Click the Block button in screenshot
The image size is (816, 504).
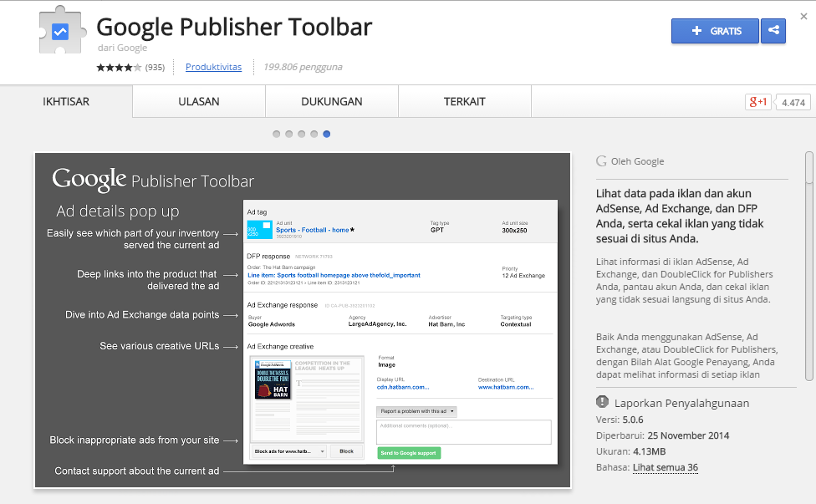pos(347,451)
